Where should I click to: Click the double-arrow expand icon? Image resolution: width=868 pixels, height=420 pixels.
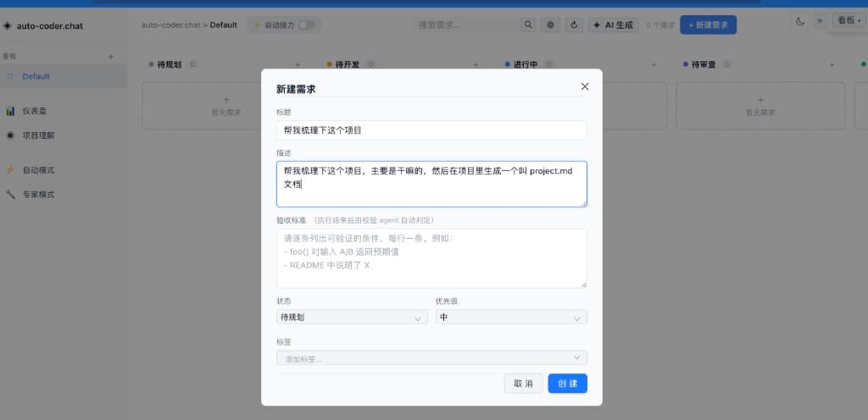click(820, 21)
